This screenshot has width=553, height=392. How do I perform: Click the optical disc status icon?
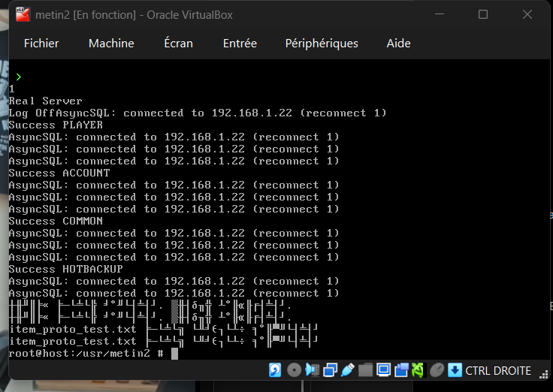point(294,370)
